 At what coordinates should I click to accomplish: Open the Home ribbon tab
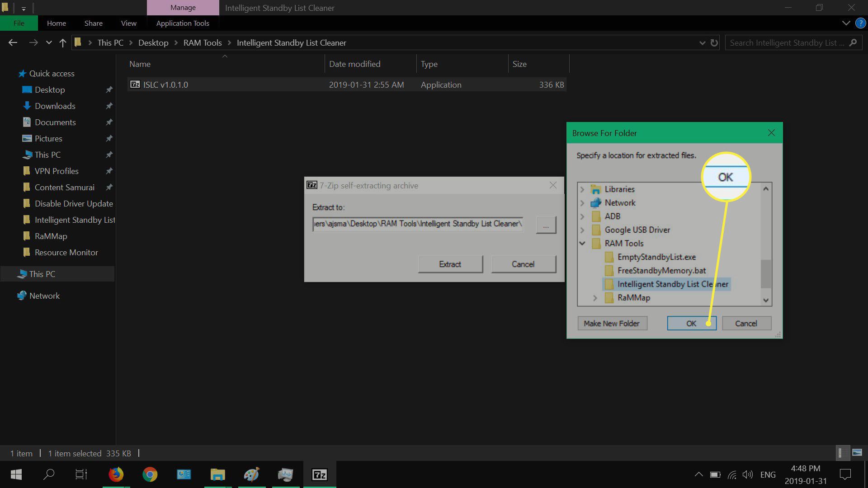click(57, 23)
